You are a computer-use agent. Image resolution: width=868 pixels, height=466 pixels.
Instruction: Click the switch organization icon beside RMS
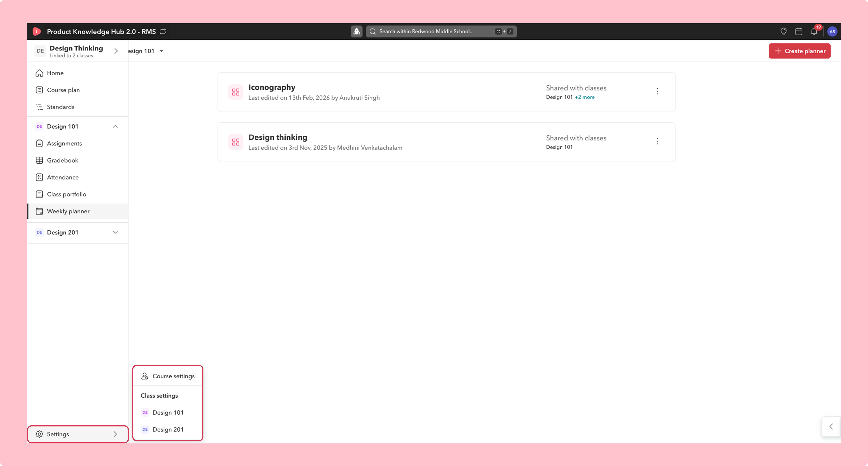(163, 31)
